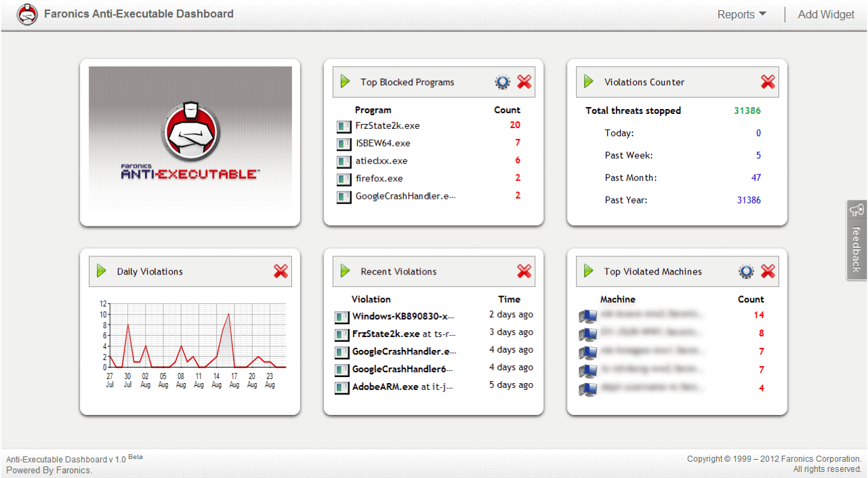Click the machine icon beside count 14
Image resolution: width=868 pixels, height=478 pixels.
tap(587, 315)
